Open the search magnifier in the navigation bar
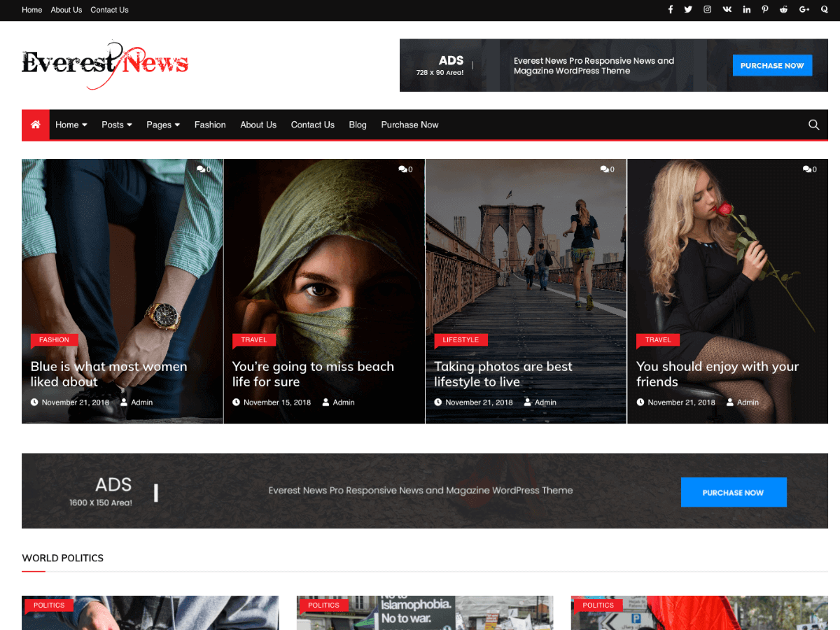Image resolution: width=840 pixels, height=630 pixels. 813,125
